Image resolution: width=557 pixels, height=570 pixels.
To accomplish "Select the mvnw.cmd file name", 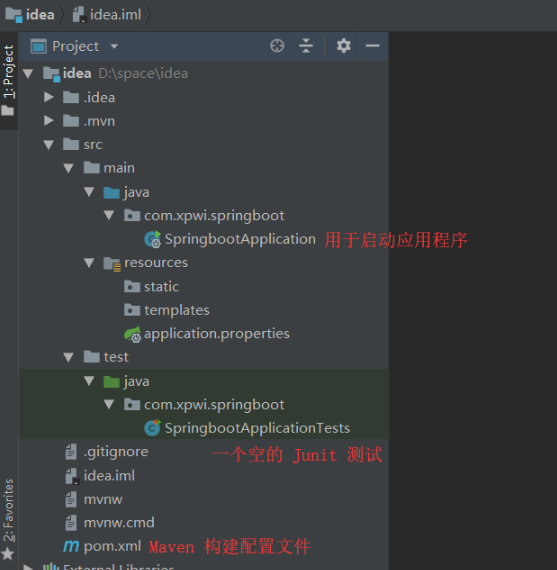I will click(x=119, y=523).
